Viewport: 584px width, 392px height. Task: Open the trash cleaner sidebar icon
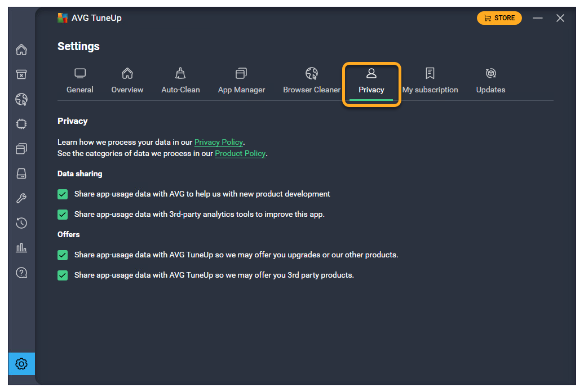[x=21, y=74]
